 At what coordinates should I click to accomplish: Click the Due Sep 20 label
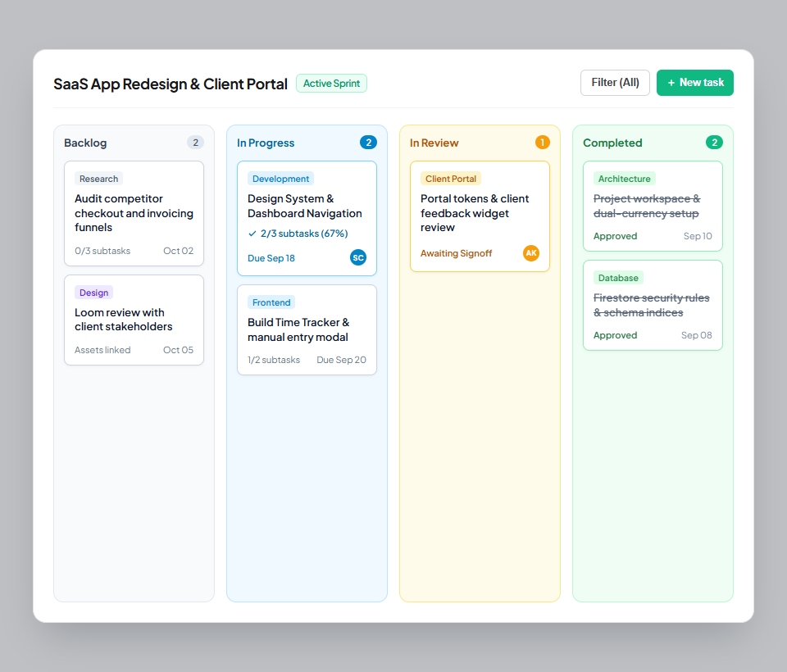point(341,360)
